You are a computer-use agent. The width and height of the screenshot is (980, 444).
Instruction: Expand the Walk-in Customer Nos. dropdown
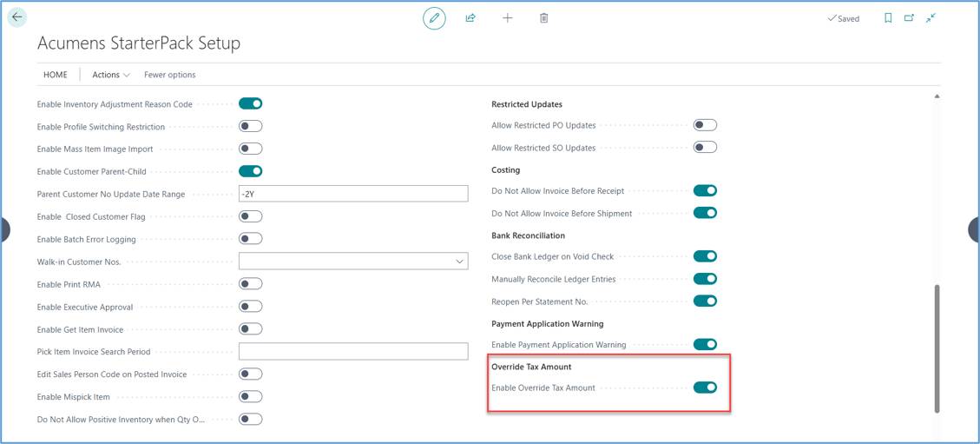[460, 262]
